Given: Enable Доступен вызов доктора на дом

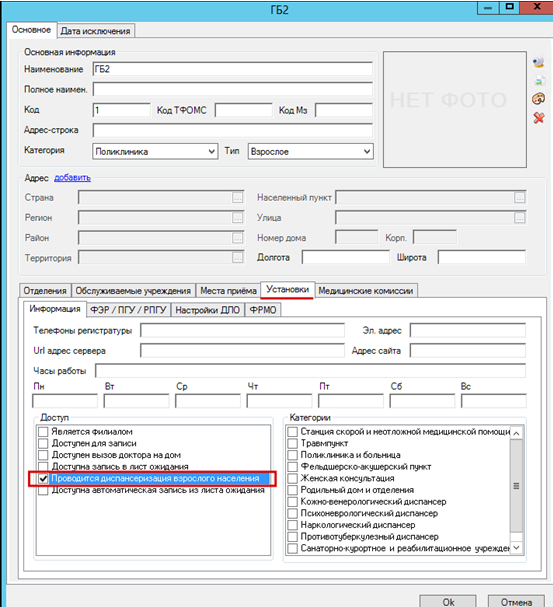Looking at the screenshot, I should click(x=43, y=455).
